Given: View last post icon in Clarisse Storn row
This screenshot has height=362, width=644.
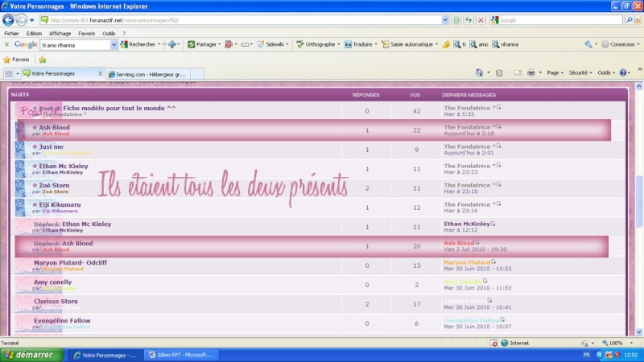Looking at the screenshot, I should pyautogui.click(x=489, y=300).
